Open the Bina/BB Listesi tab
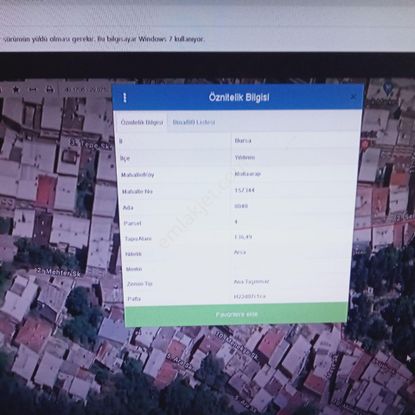The image size is (415, 415). [x=194, y=122]
